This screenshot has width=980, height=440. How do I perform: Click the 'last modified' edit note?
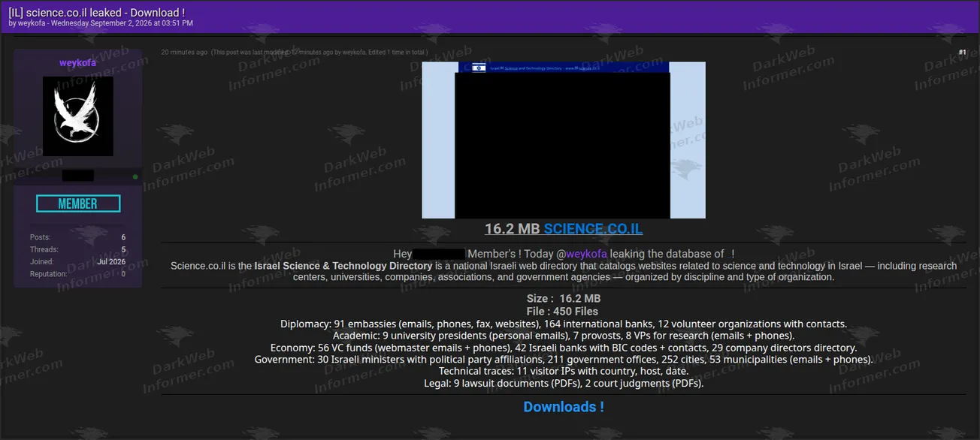tap(319, 53)
